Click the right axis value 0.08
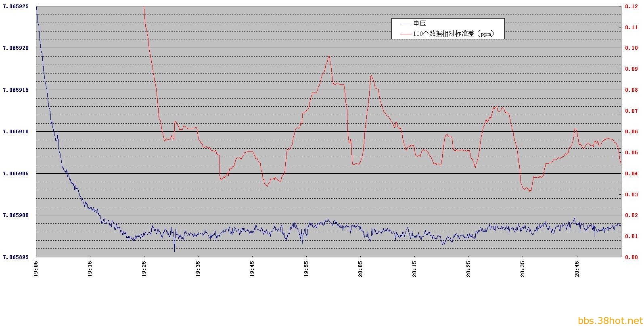This screenshot has height=326, width=644. pyautogui.click(x=631, y=90)
